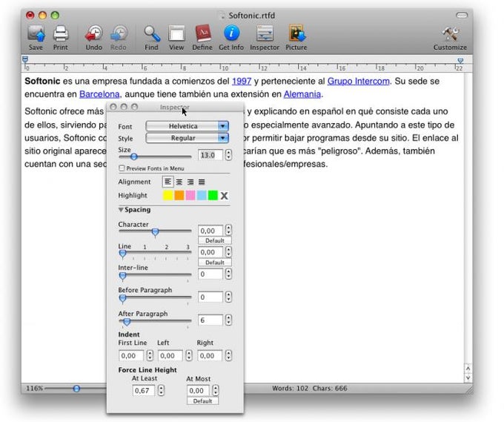Click the toolbar hide pill button
Screen dimensions: 504x422
[462, 15]
